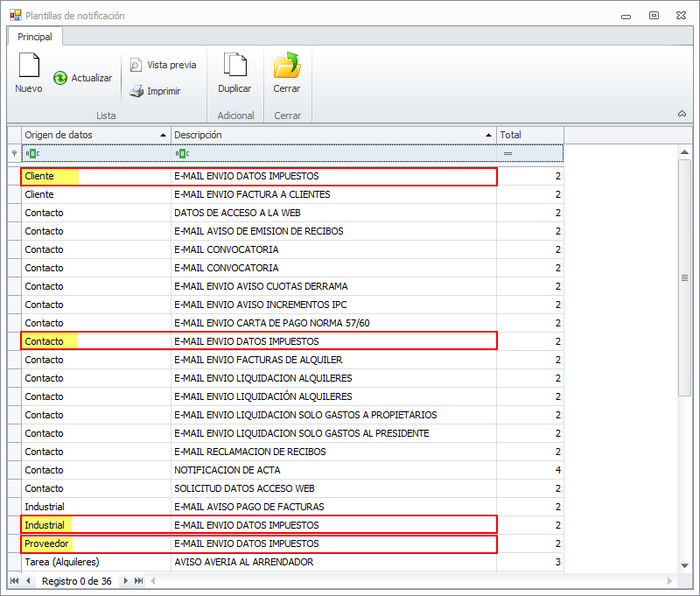The height and width of the screenshot is (596, 700).
Task: Click Proveedor cell in origin column
Action: click(96, 543)
